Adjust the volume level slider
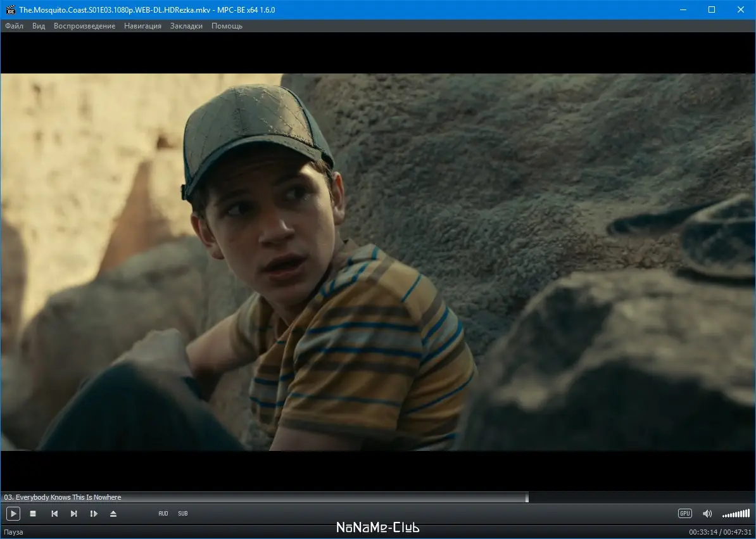The image size is (756, 539). coord(736,514)
